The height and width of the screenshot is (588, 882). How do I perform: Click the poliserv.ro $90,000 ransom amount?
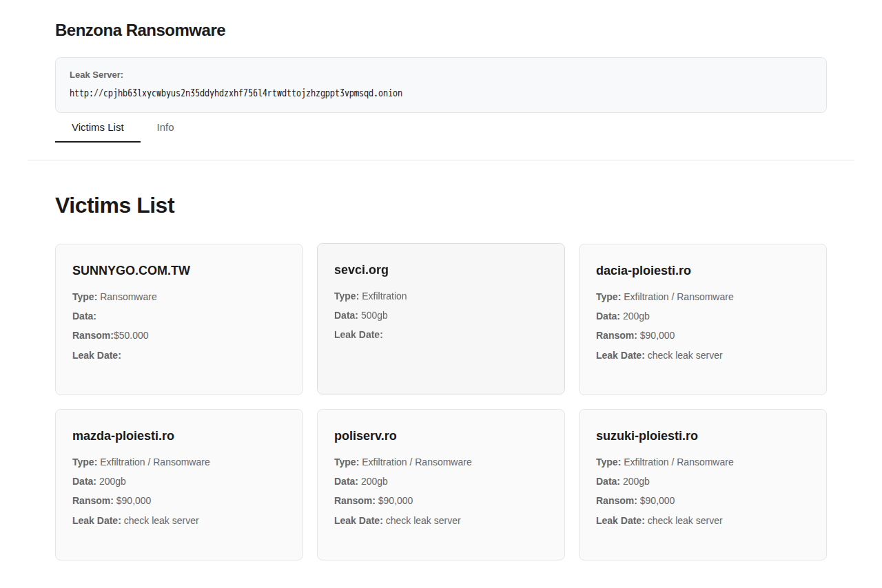[x=396, y=501]
